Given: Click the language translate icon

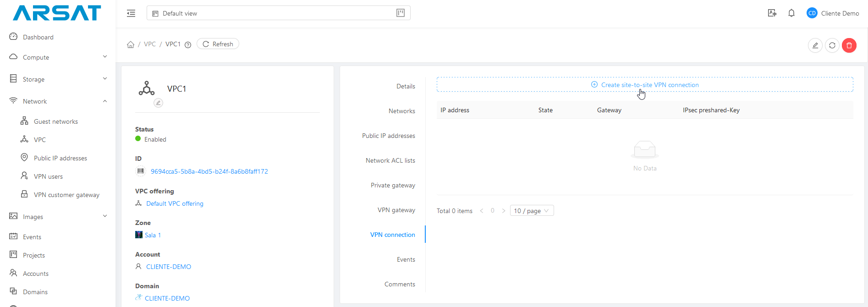Looking at the screenshot, I should click(772, 13).
